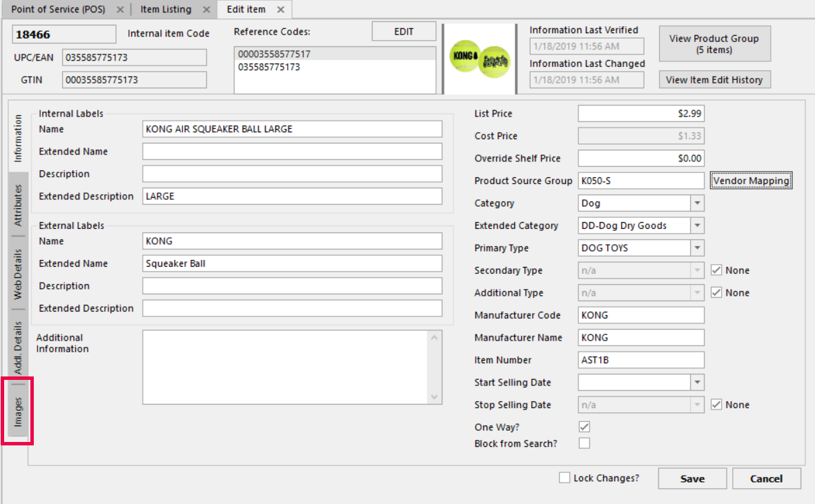Click the Manufacturer Name field
Viewport: 815px width, 504px height.
[641, 337]
